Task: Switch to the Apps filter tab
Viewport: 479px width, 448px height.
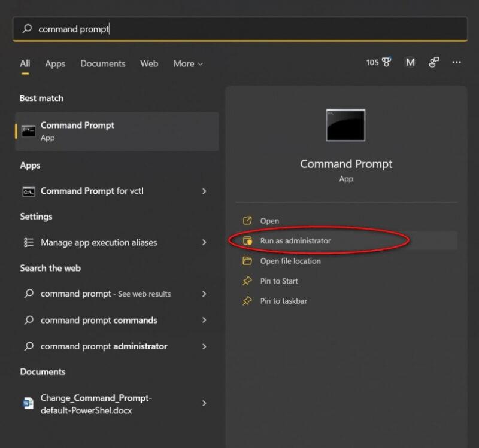Action: pyautogui.click(x=55, y=63)
